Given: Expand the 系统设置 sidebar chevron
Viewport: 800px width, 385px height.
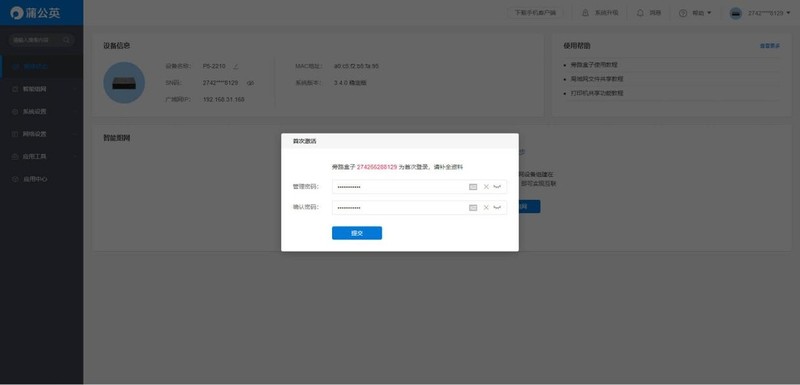Looking at the screenshot, I should [76, 111].
